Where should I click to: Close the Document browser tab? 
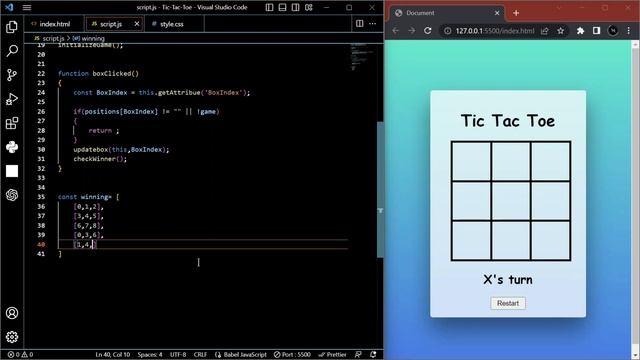pyautogui.click(x=497, y=13)
